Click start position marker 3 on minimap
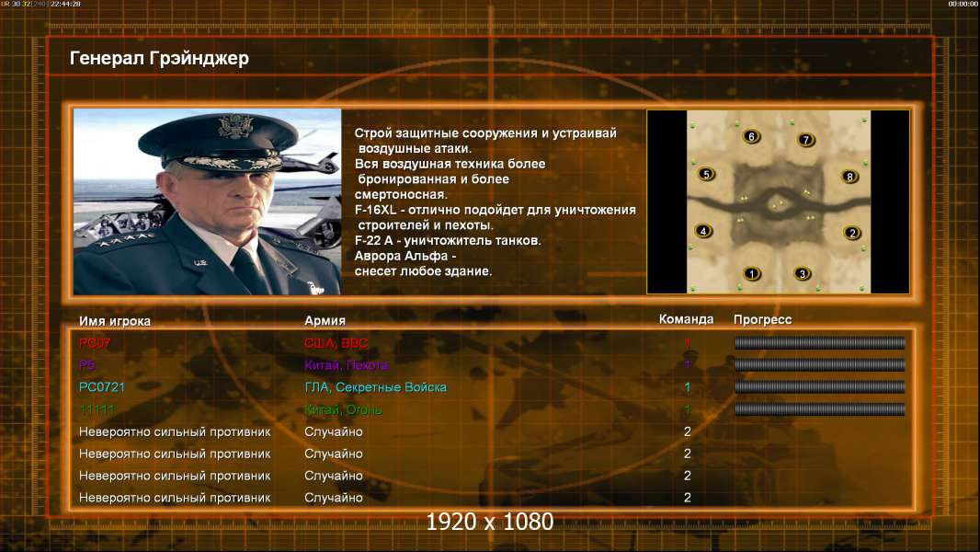This screenshot has height=552, width=980. tap(802, 273)
